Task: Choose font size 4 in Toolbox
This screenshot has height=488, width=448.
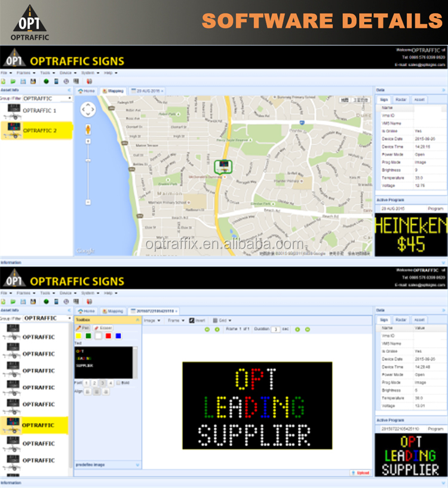Action: [111, 383]
